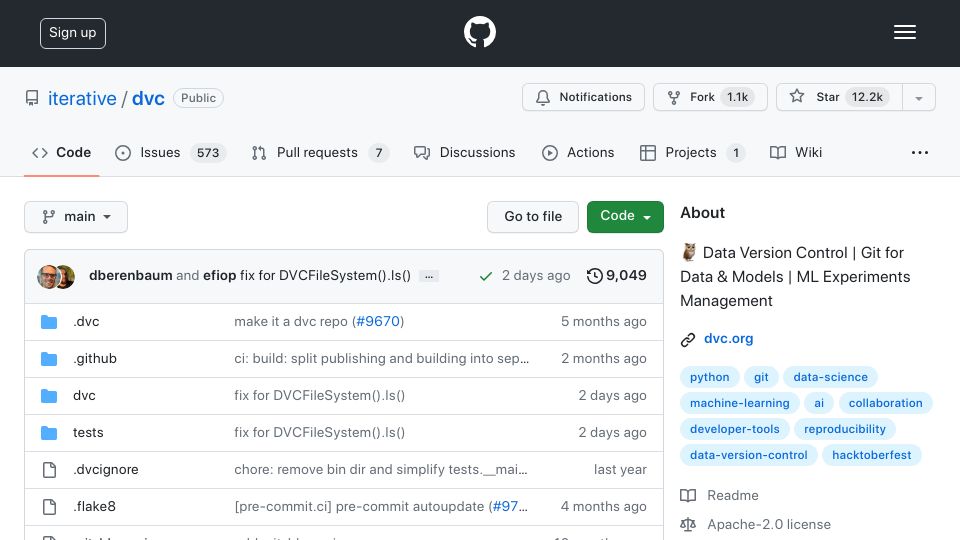The height and width of the screenshot is (540, 960).
Task: Open the .github folder name
Action: click(x=95, y=359)
